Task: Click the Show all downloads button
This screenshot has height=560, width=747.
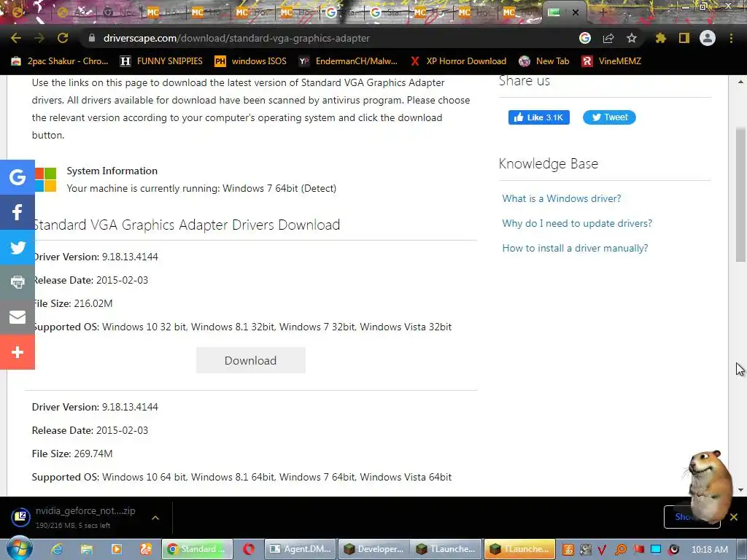Action: tap(692, 517)
